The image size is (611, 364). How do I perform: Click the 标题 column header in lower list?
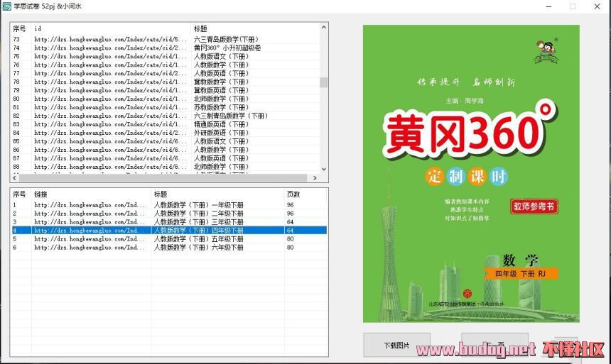click(x=217, y=194)
